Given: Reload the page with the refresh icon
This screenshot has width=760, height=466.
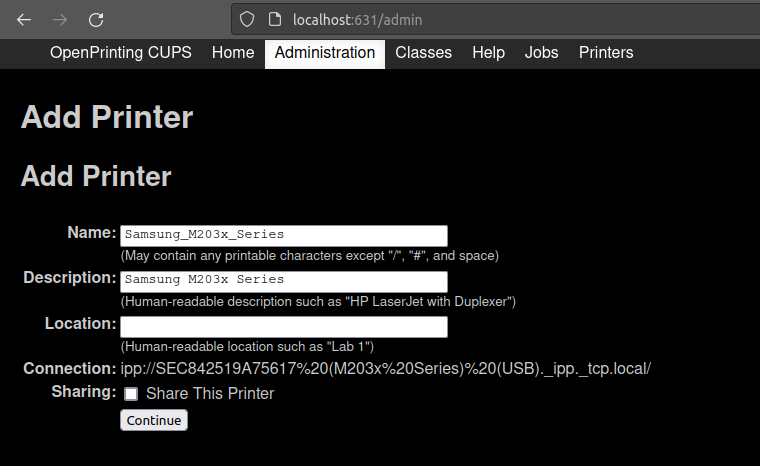Looking at the screenshot, I should click(x=96, y=20).
